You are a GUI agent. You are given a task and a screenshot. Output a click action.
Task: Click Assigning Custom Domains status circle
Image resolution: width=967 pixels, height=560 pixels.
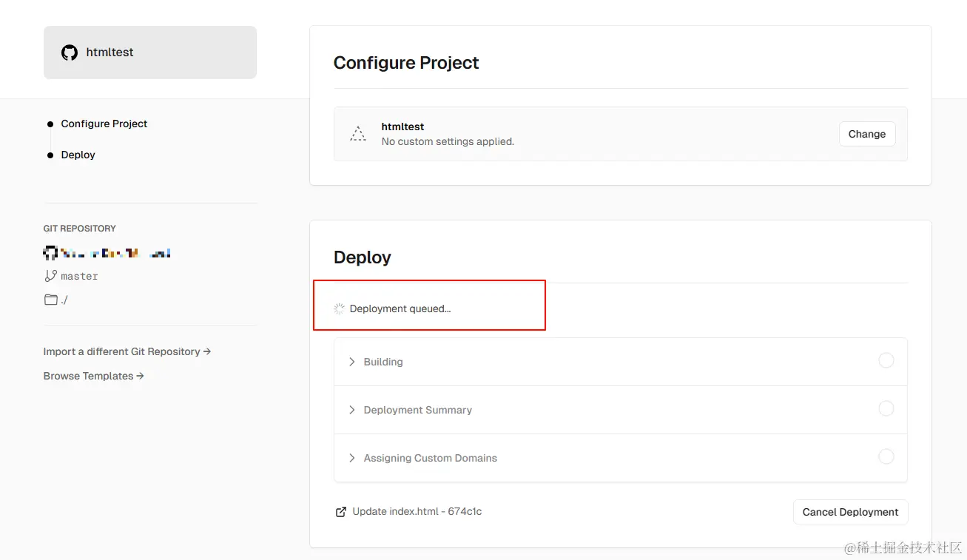[x=886, y=457]
